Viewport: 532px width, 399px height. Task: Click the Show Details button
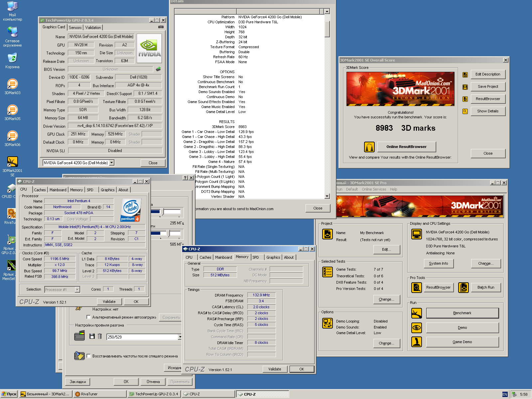click(488, 111)
